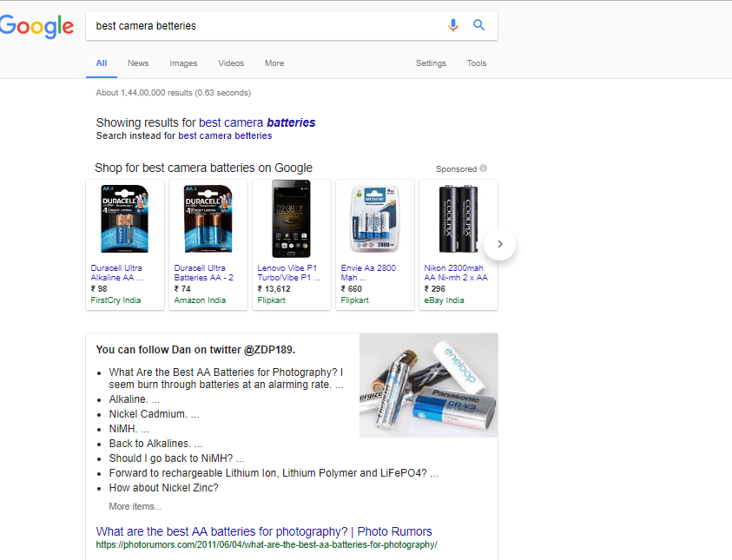Click the ₹ 98 price
The image size is (732, 560).
[99, 289]
